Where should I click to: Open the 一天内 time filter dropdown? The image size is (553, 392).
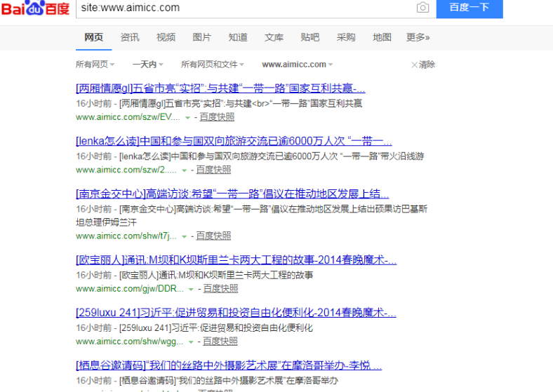pos(148,64)
